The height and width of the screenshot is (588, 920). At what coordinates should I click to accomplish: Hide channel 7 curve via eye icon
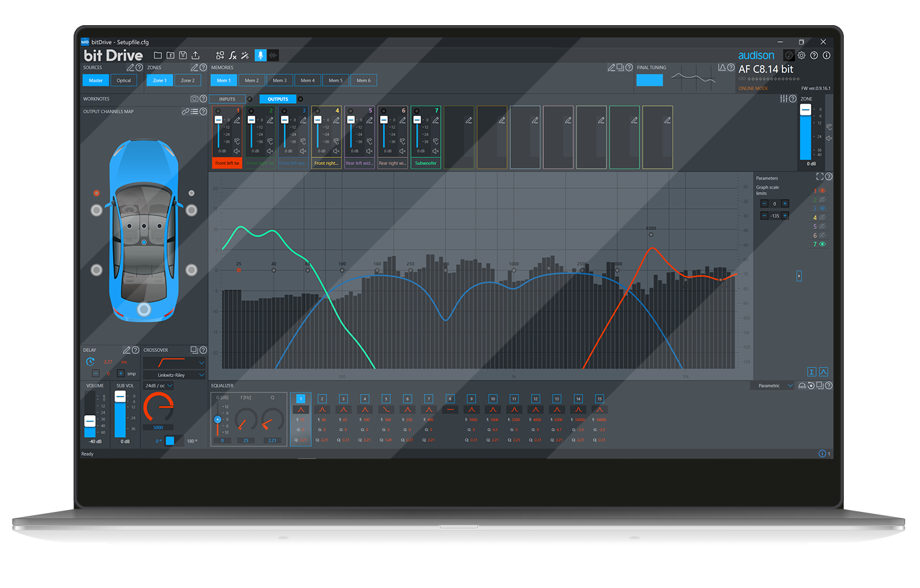click(x=822, y=244)
